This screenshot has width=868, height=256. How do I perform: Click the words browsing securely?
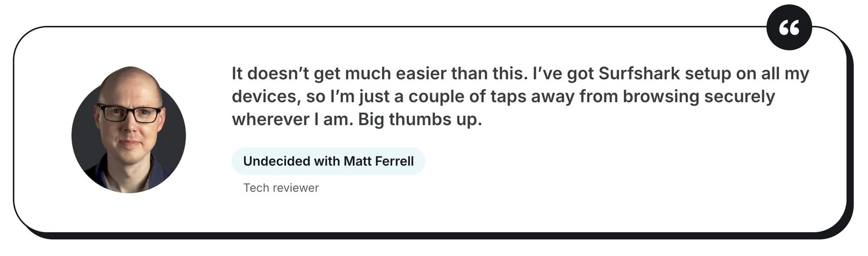[699, 97]
